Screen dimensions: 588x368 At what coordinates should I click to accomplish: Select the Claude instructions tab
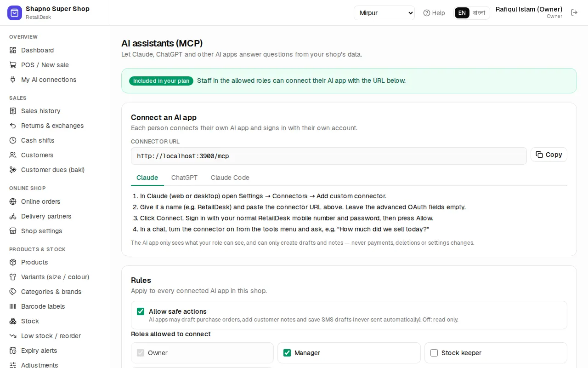pos(147,178)
